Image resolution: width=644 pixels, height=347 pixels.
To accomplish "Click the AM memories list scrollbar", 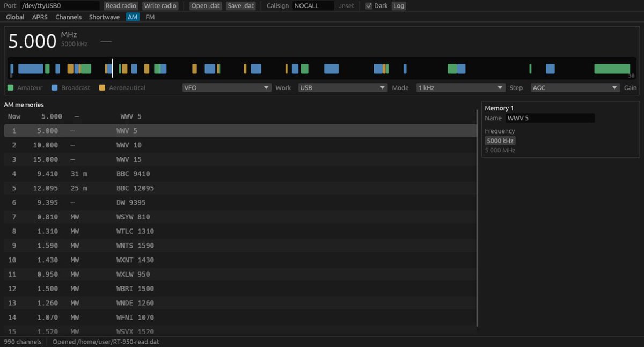I will tap(477, 218).
